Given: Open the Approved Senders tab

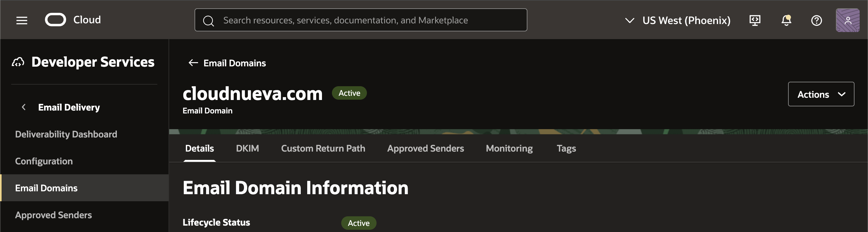Looking at the screenshot, I should [x=425, y=148].
